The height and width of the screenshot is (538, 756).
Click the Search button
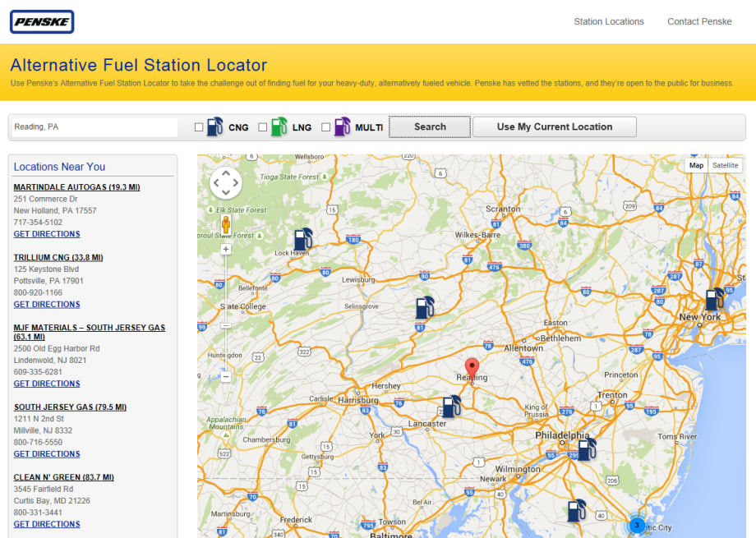pos(429,126)
